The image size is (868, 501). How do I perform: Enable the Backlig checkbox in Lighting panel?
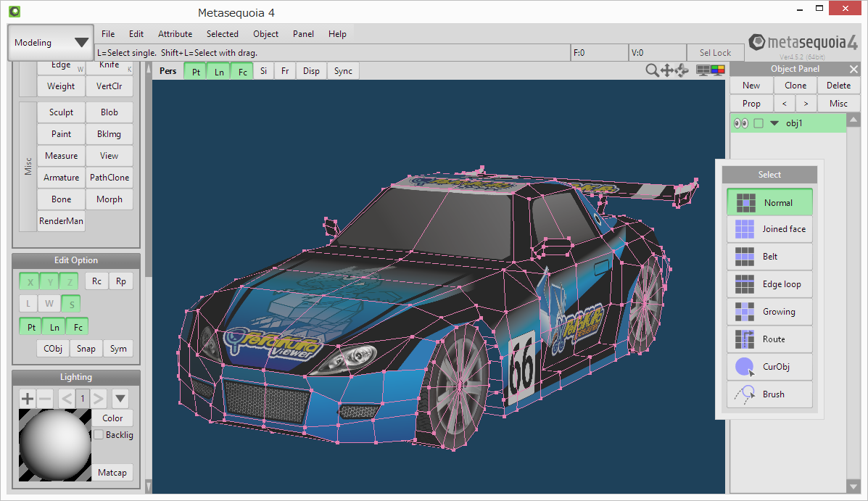pos(99,434)
